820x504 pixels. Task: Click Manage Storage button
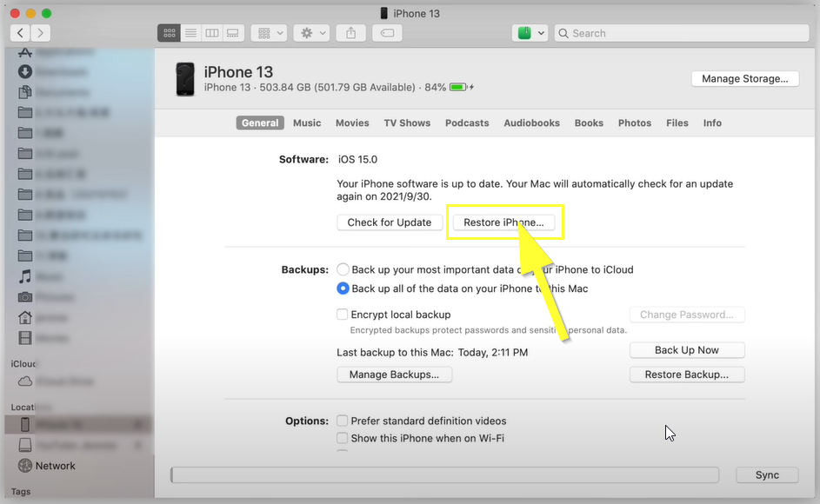(x=744, y=78)
